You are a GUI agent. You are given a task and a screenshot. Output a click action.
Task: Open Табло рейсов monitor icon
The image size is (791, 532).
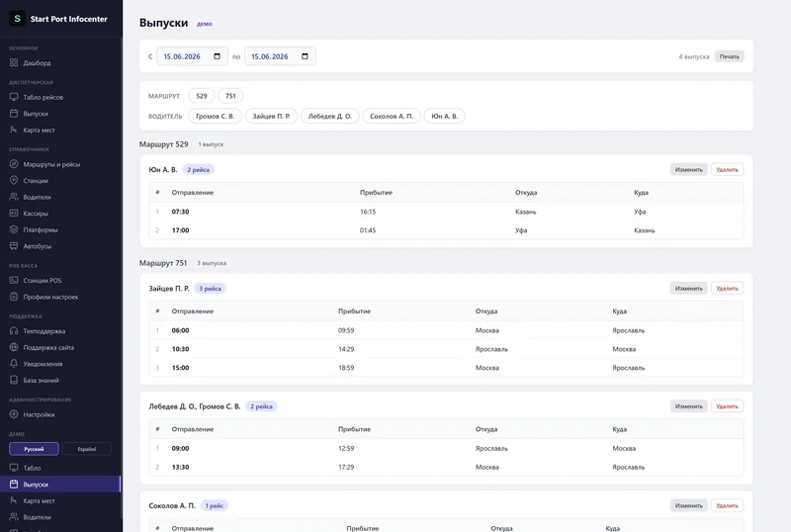(x=14, y=97)
